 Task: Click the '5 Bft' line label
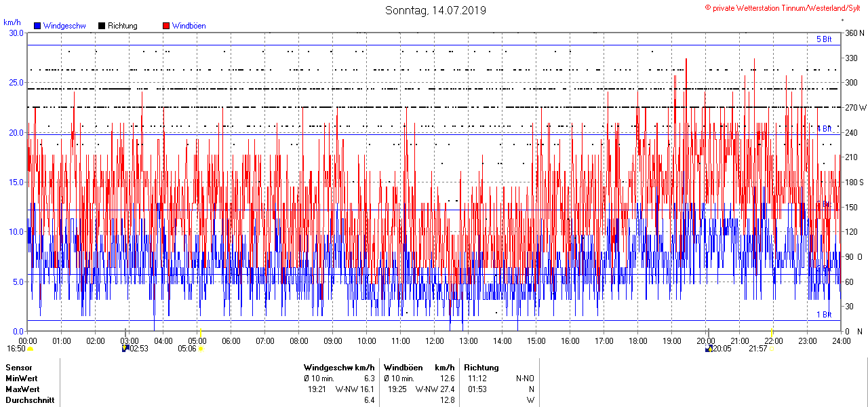point(824,39)
